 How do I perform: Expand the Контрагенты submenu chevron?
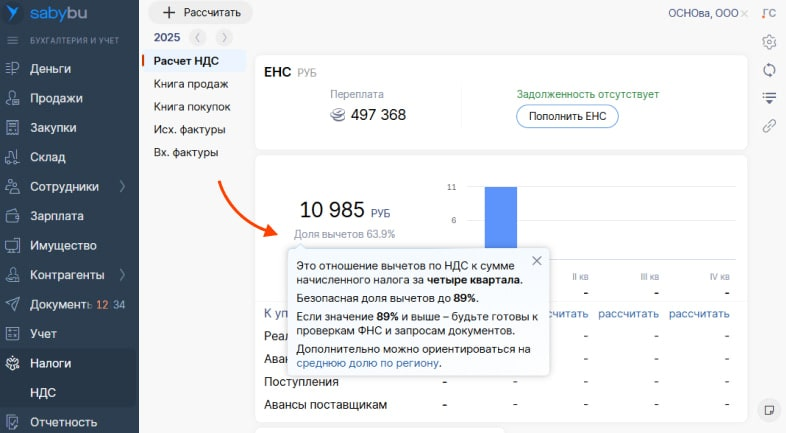coord(122,275)
